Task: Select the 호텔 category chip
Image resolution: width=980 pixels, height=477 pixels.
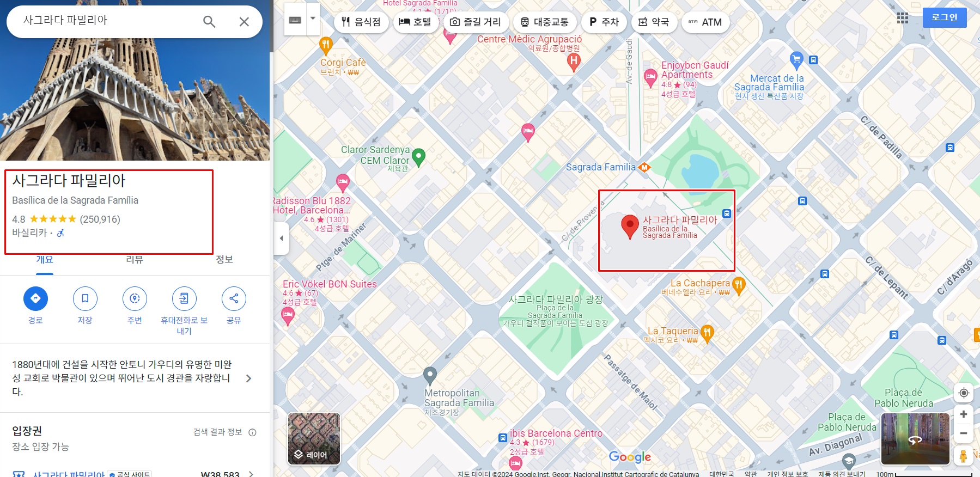Action: 416,22
